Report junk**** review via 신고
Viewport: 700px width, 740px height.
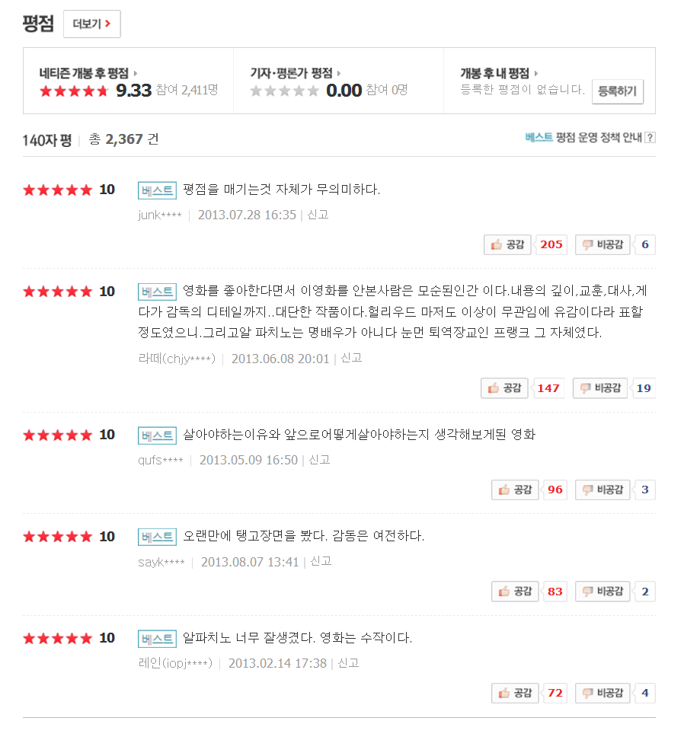(318, 215)
